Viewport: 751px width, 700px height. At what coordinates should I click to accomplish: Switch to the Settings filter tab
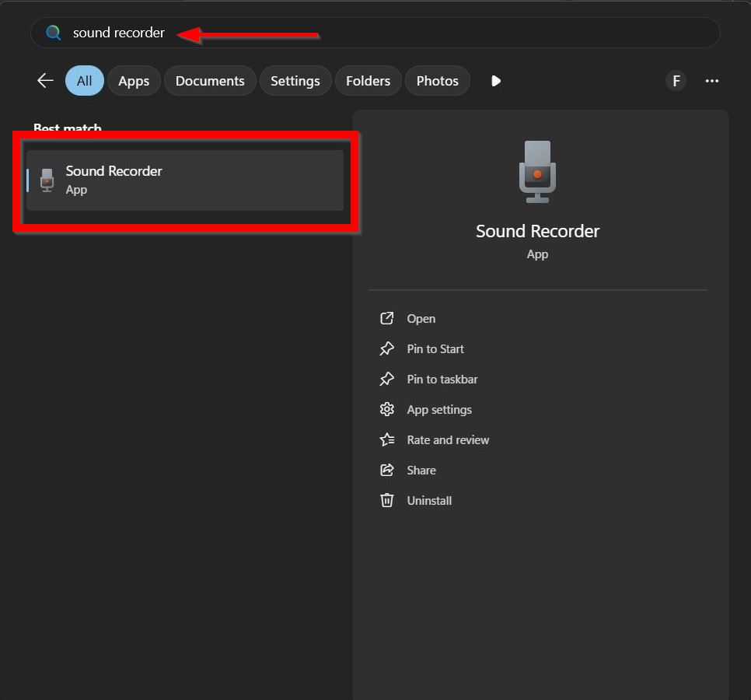tap(295, 80)
